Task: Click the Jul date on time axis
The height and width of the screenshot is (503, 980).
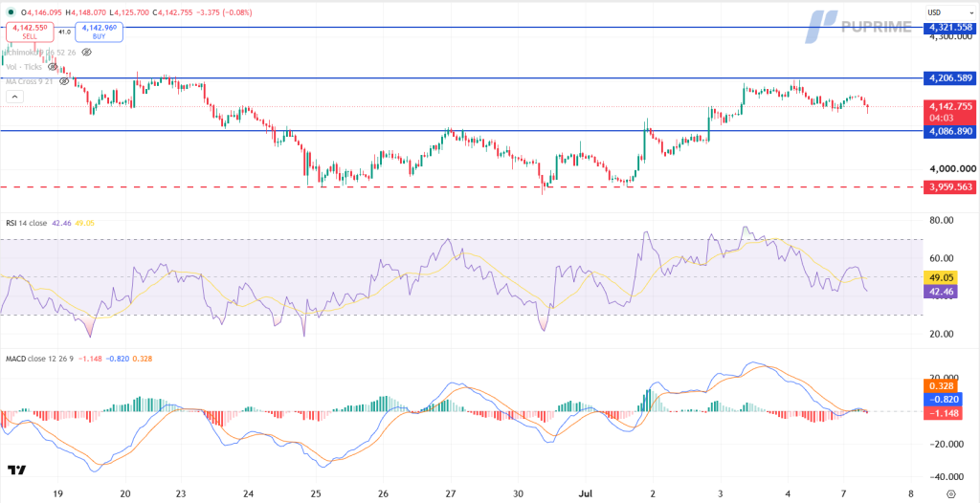Action: point(587,492)
